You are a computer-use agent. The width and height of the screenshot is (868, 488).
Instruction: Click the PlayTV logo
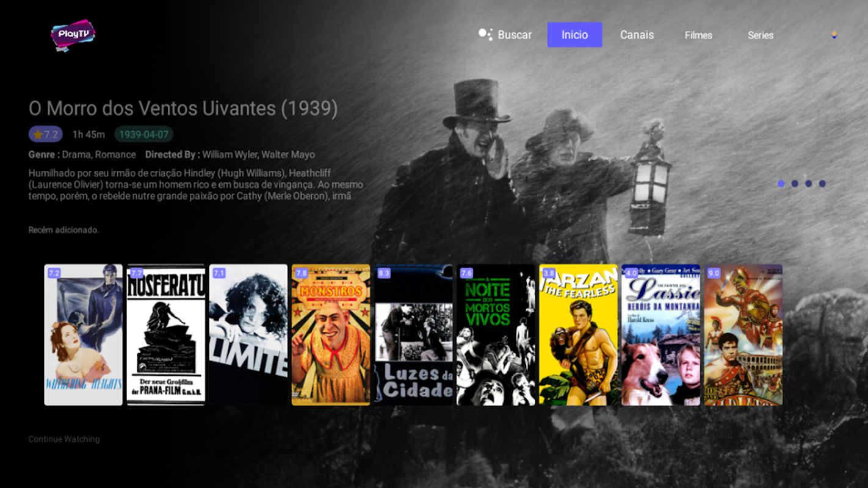pyautogui.click(x=73, y=35)
